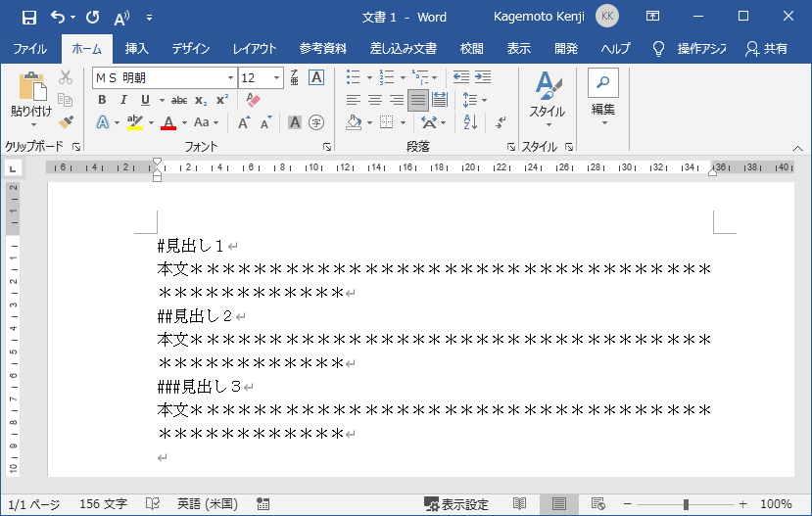Viewport: 812px width, 516px height.
Task: Toggle italic formatting
Action: coord(123,100)
